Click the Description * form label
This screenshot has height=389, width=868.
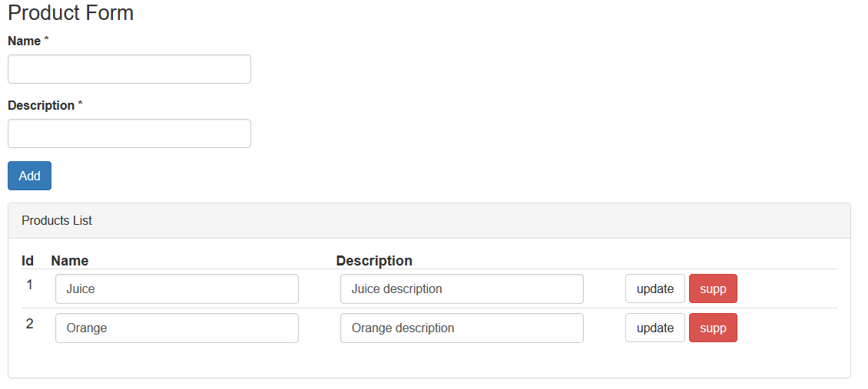pos(45,106)
